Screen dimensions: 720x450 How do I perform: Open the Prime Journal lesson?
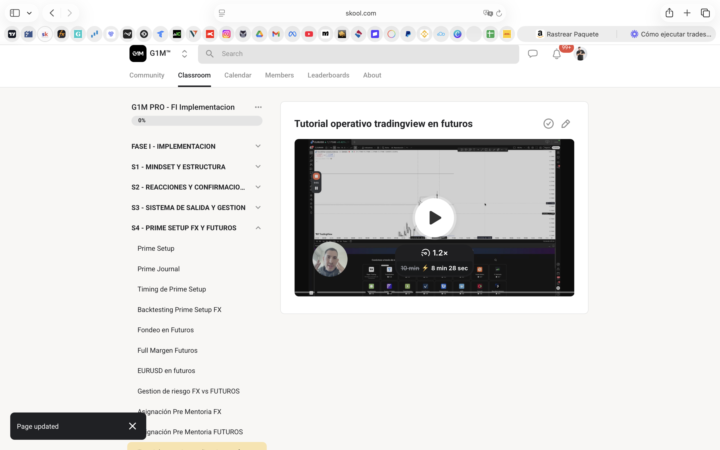pos(158,269)
